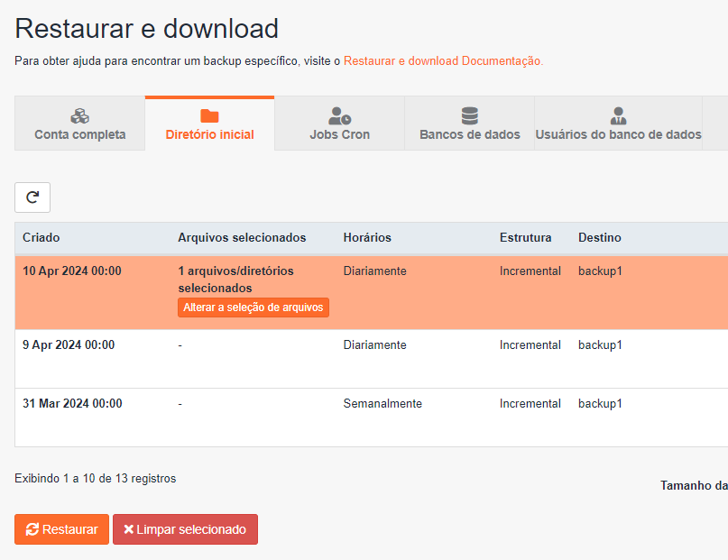
Task: Select the 9 Apr 2024 backup row
Action: click(x=372, y=359)
